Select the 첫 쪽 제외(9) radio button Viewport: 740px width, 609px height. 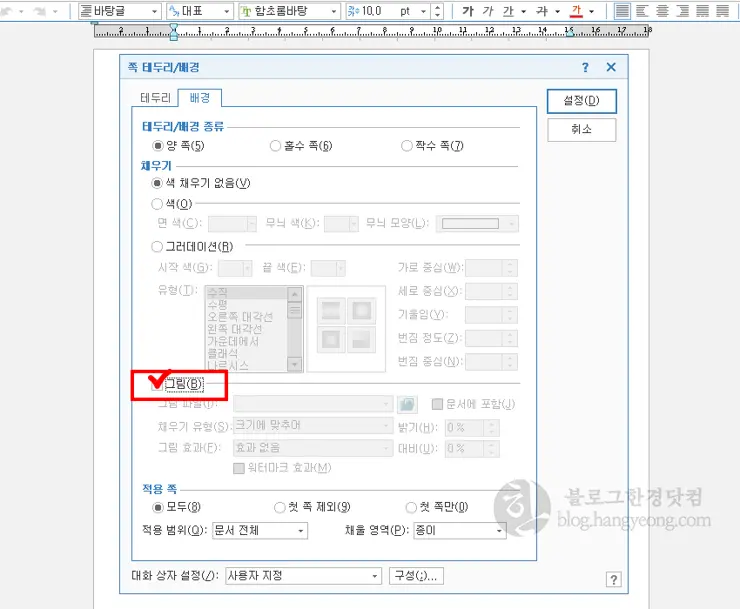click(279, 508)
